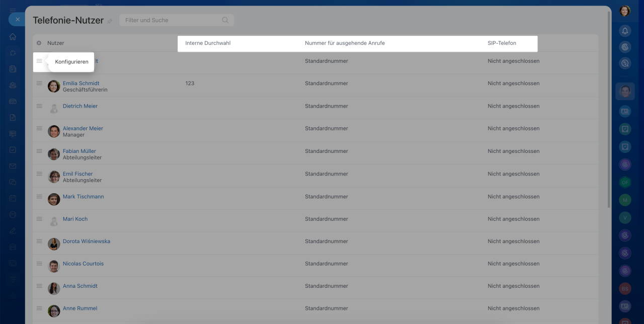The width and height of the screenshot is (644, 324).
Task: Open the M chat avatar in right panel
Action: pos(625,200)
